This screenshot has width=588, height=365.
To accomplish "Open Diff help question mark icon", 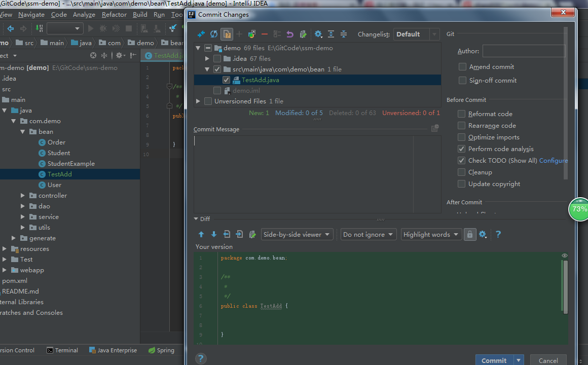I will pos(498,234).
